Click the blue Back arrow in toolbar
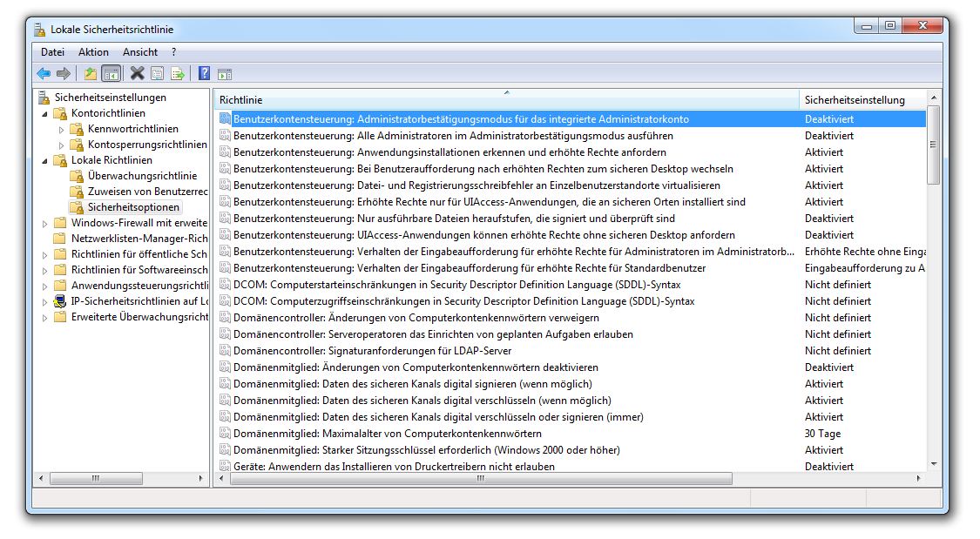 [x=44, y=74]
